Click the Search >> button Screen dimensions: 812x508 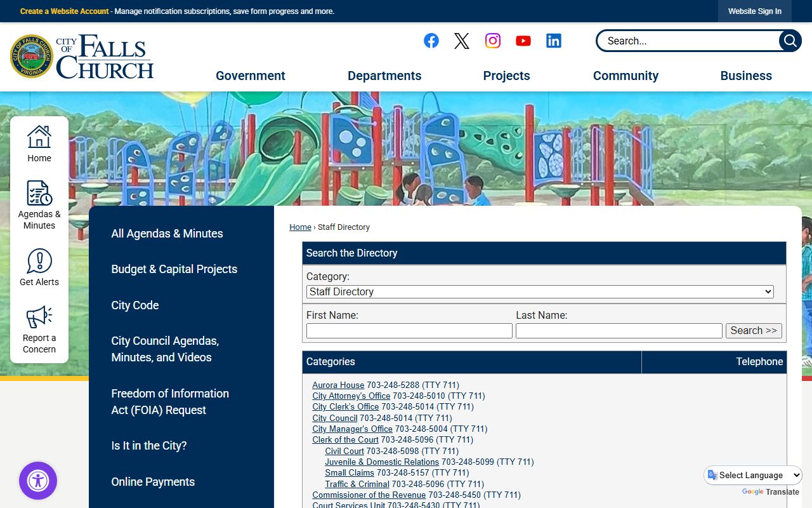coord(754,330)
